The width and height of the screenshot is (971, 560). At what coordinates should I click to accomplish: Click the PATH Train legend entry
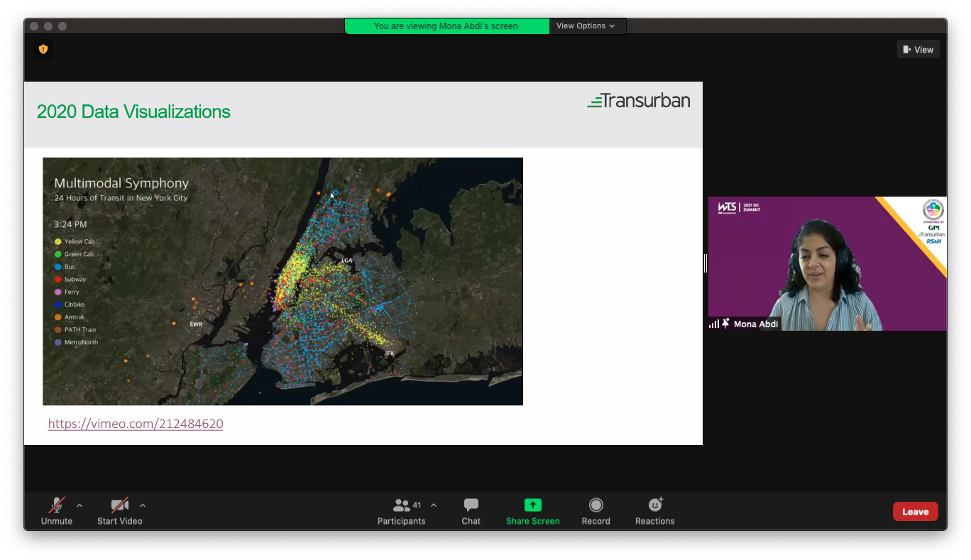coord(75,329)
